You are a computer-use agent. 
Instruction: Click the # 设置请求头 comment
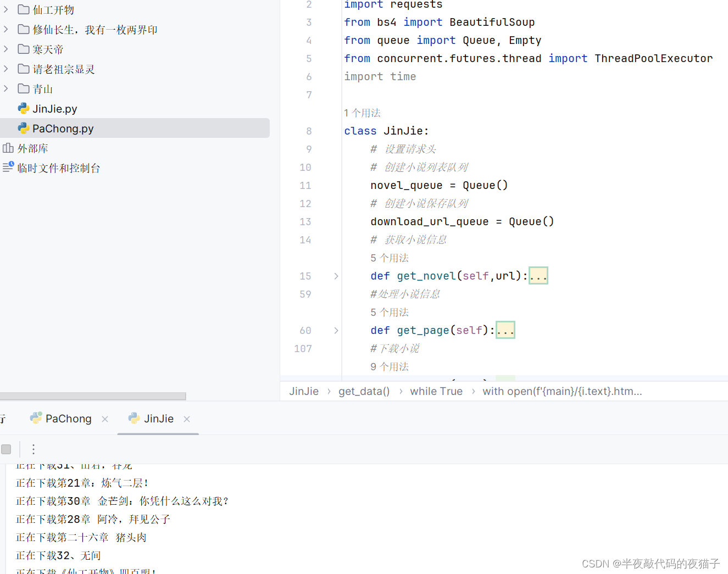403,149
